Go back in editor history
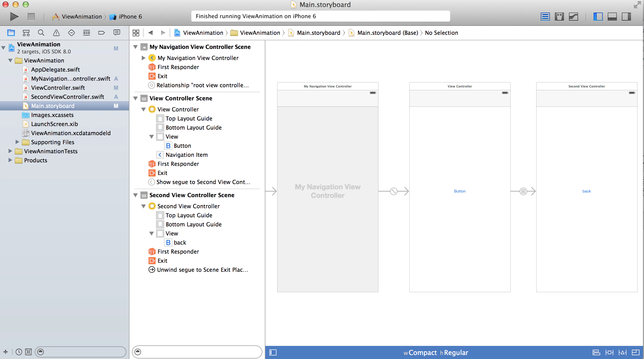The image size is (644, 359). (x=151, y=33)
